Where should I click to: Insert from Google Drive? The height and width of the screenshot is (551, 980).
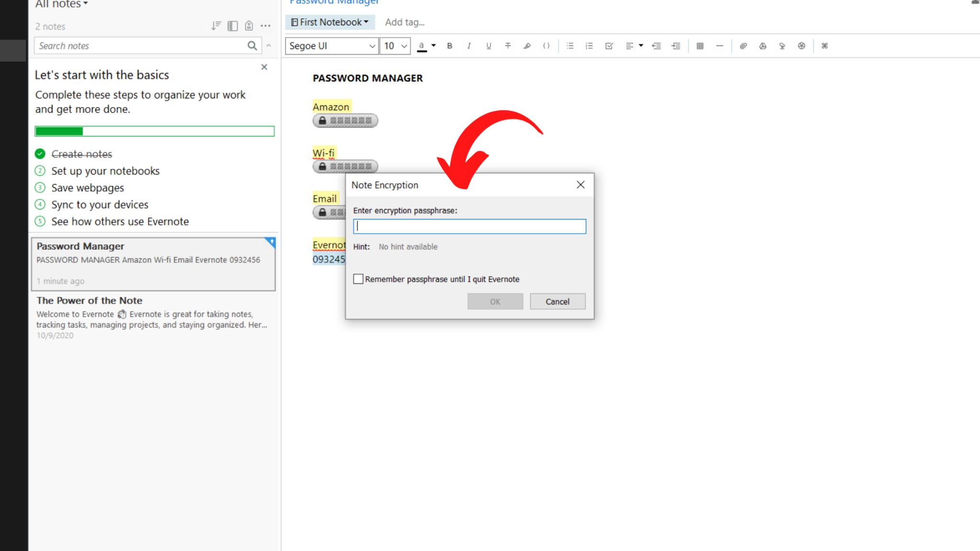[763, 46]
